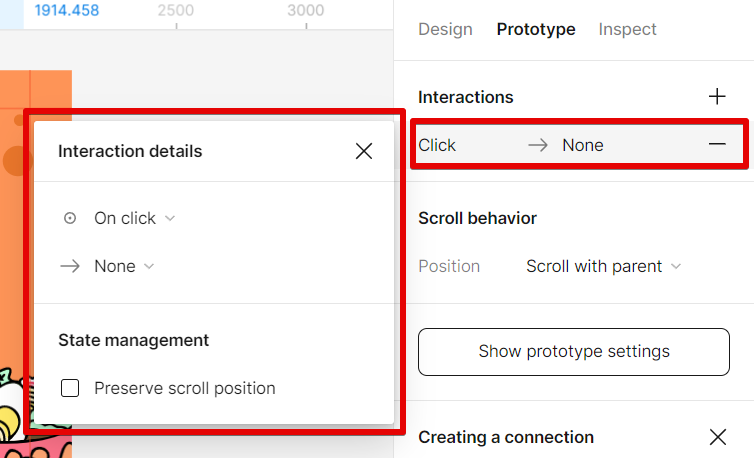This screenshot has height=458, width=754.
Task: Remove the Click interaction with minus icon
Action: point(717,145)
